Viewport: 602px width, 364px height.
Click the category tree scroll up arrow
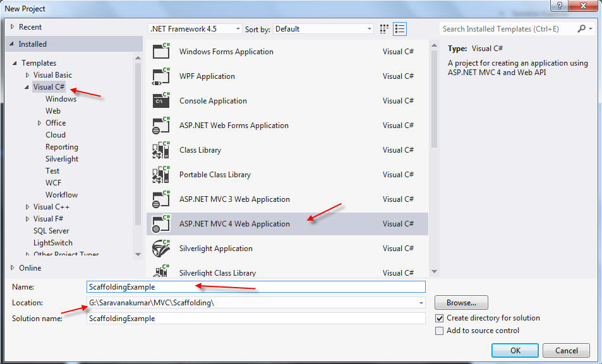pos(138,57)
